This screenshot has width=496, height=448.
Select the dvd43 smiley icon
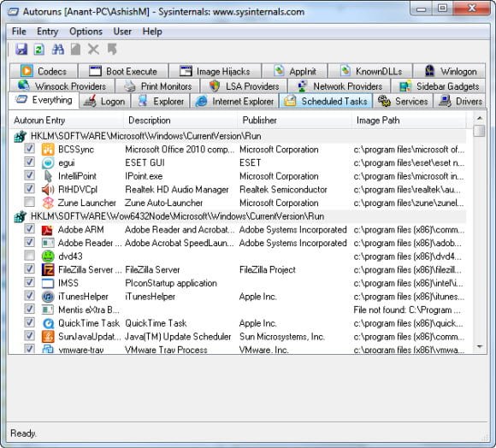click(x=48, y=256)
